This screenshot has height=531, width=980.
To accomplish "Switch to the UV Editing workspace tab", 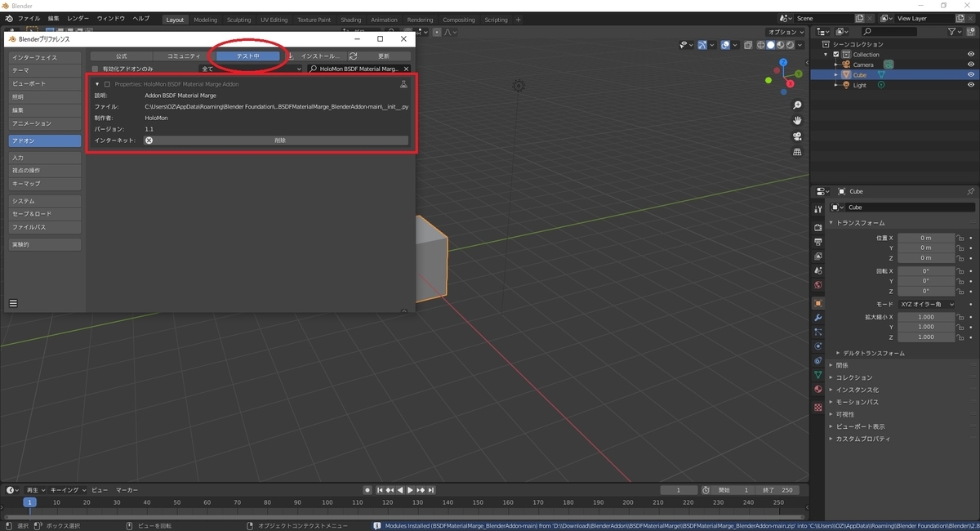I will 274,20.
